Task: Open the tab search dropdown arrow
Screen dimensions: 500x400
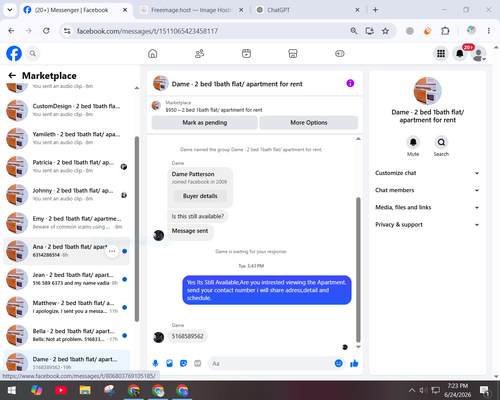Action: [x=10, y=10]
